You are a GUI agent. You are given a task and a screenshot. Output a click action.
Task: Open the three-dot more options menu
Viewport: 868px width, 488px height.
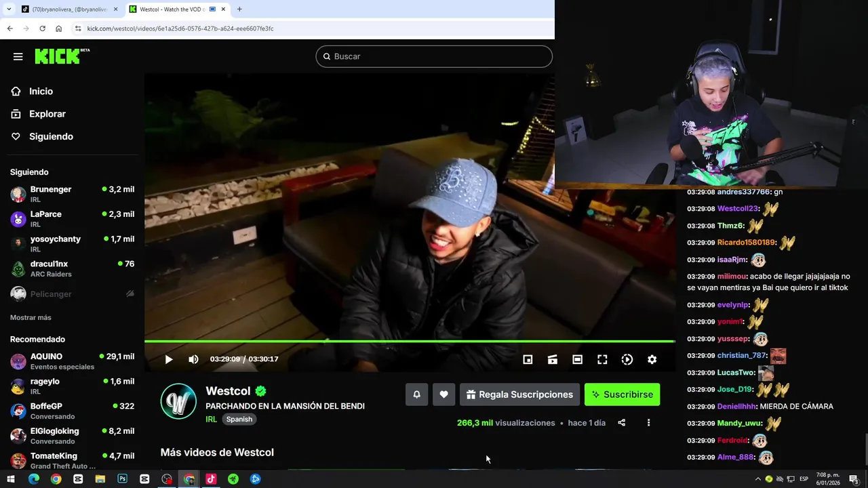pos(648,423)
